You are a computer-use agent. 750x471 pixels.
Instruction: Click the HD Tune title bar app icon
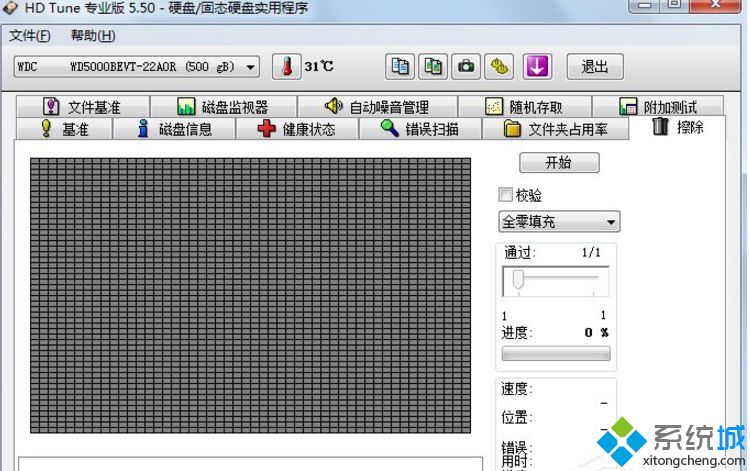point(10,8)
